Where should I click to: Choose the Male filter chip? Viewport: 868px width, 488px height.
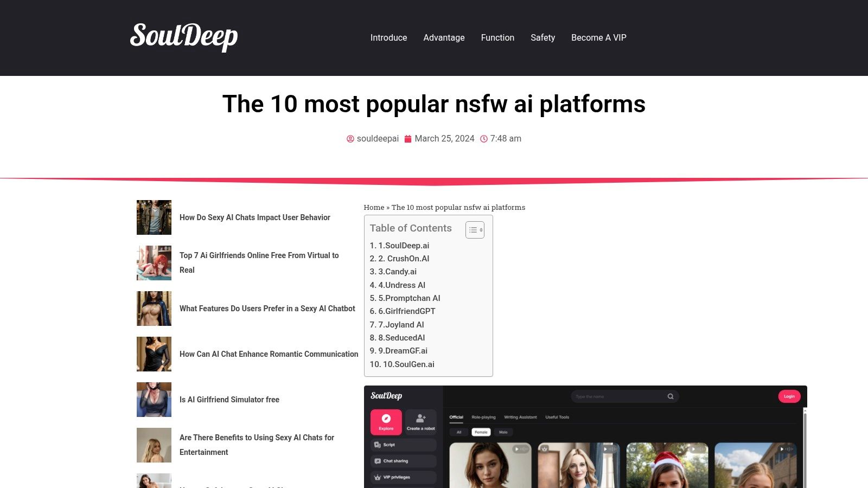pos(503,432)
